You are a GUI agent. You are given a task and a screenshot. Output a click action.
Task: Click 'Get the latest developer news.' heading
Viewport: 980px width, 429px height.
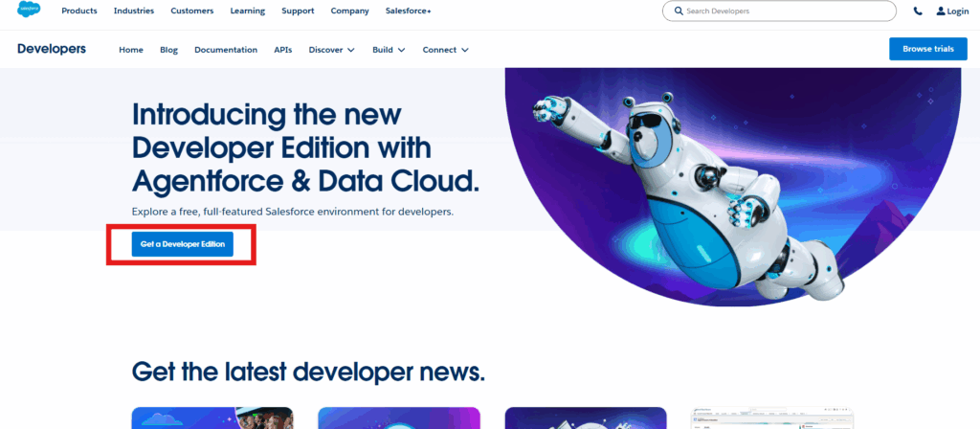click(308, 372)
